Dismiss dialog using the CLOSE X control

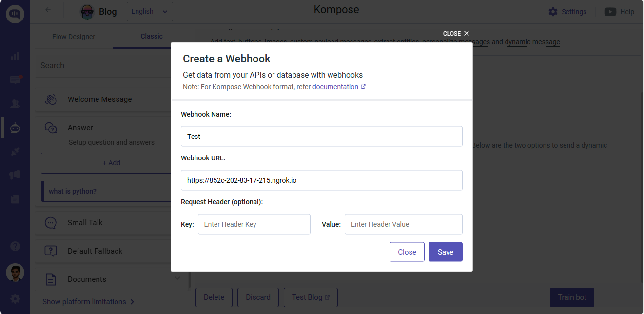pos(456,34)
